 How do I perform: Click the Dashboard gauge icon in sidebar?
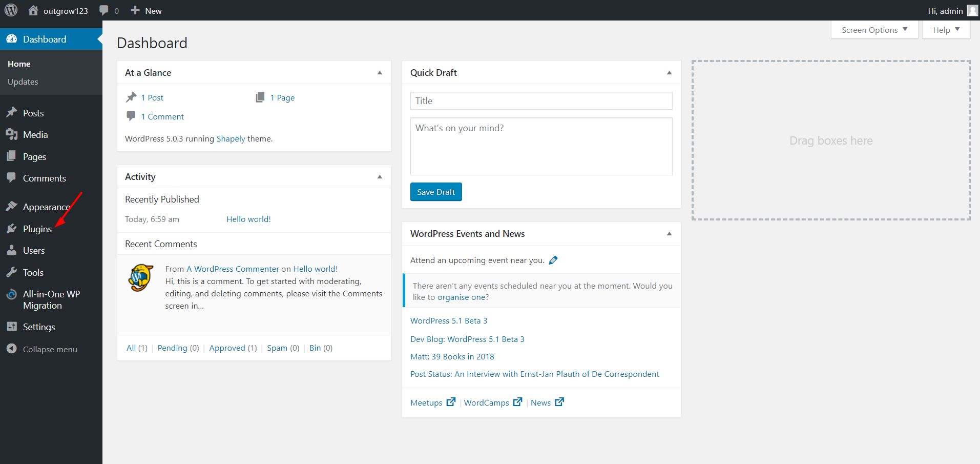click(x=11, y=39)
